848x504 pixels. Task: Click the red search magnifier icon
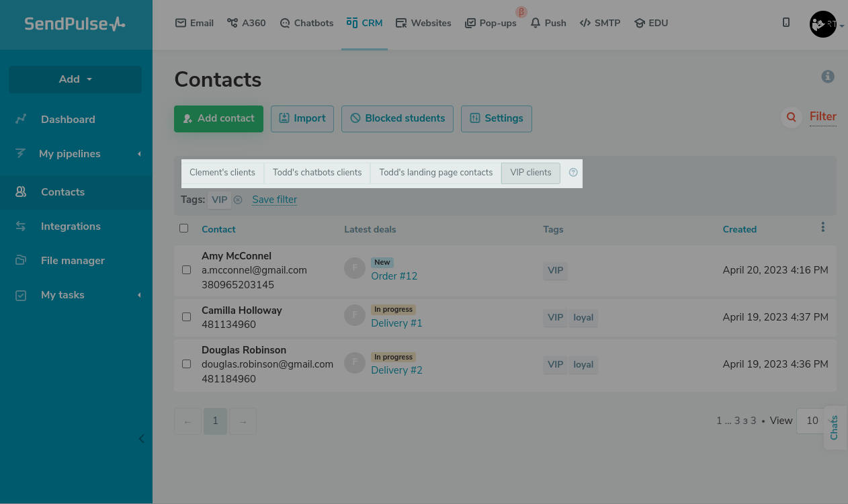point(792,118)
